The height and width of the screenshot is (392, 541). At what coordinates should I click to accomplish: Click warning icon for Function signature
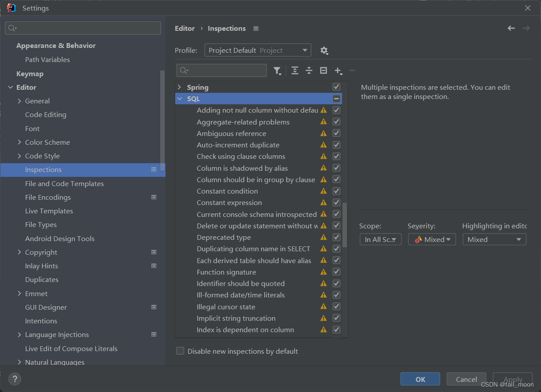(324, 272)
